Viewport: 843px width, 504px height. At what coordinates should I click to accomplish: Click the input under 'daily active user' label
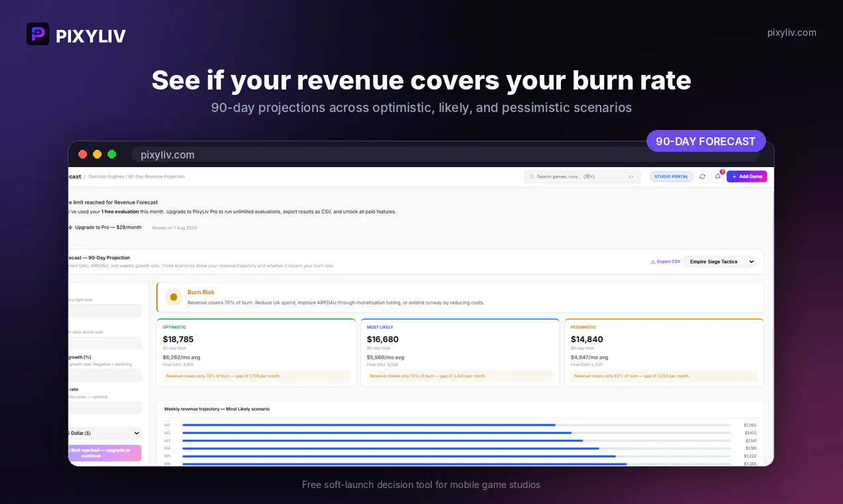tap(105, 343)
